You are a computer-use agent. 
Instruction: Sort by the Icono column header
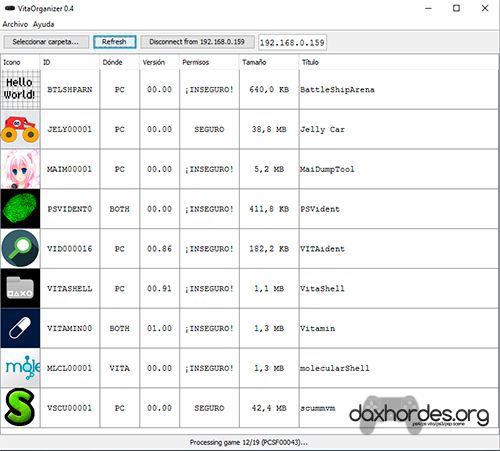click(x=20, y=62)
